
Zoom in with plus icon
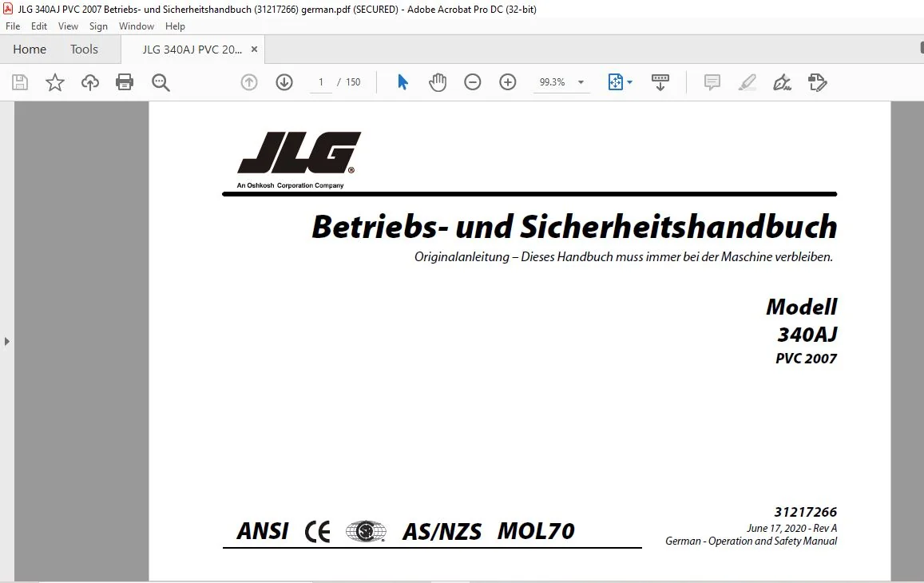pos(507,82)
